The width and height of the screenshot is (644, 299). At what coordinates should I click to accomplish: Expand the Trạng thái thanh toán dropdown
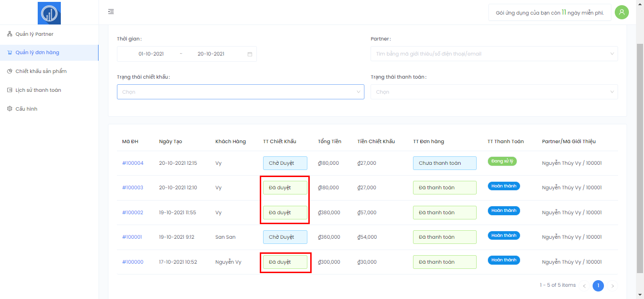coord(494,92)
